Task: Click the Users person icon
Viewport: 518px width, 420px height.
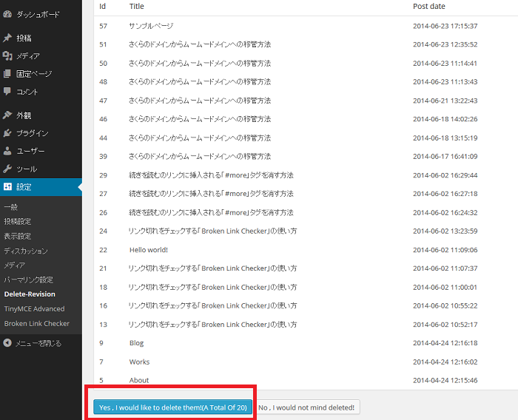Action: click(7, 151)
